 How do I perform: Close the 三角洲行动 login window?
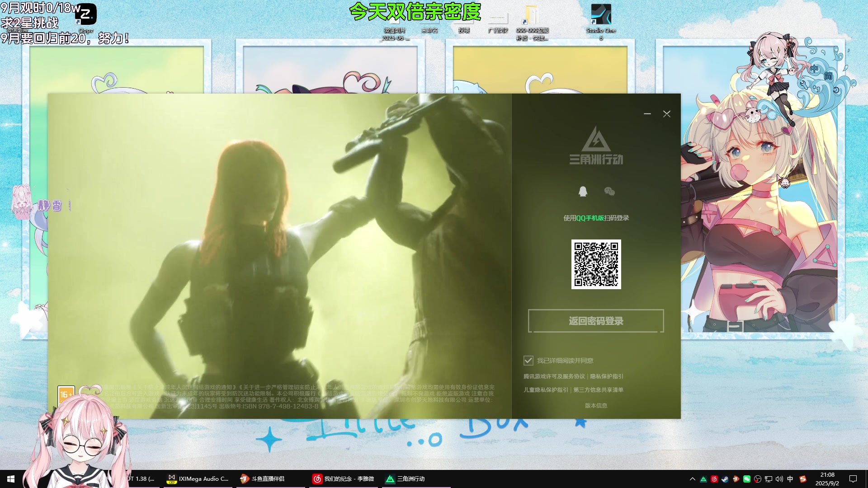pos(666,114)
